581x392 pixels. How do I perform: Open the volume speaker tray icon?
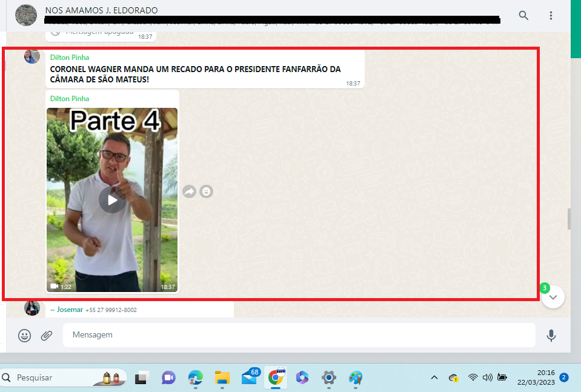coord(487,377)
